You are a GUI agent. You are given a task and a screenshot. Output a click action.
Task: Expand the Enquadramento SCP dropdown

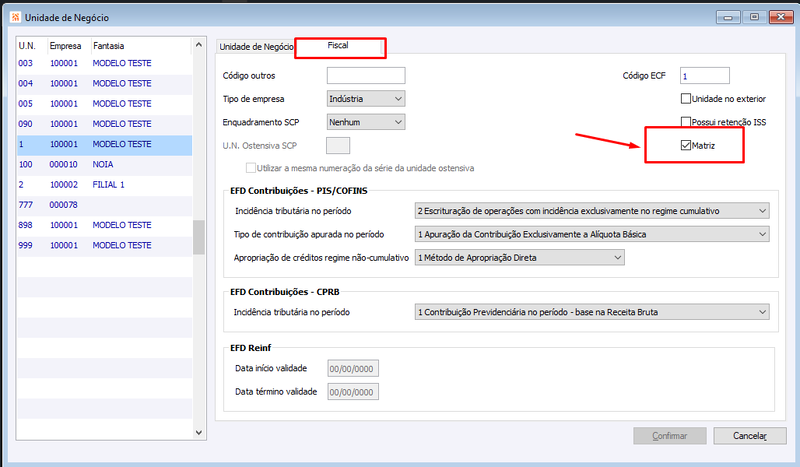click(366, 122)
